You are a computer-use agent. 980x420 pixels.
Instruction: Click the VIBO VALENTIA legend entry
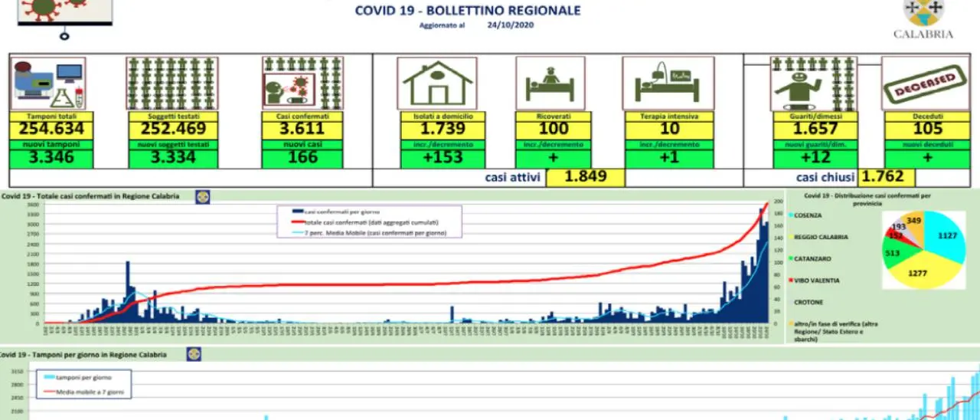click(816, 281)
